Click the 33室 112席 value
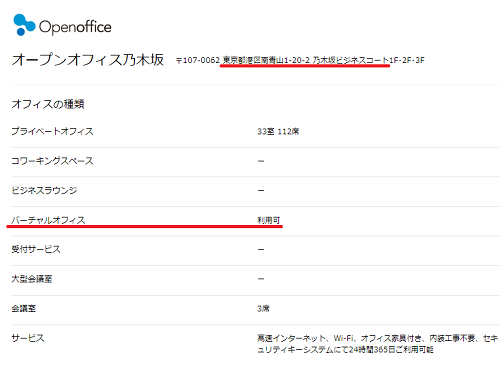The width and height of the screenshot is (500, 370). 278,132
